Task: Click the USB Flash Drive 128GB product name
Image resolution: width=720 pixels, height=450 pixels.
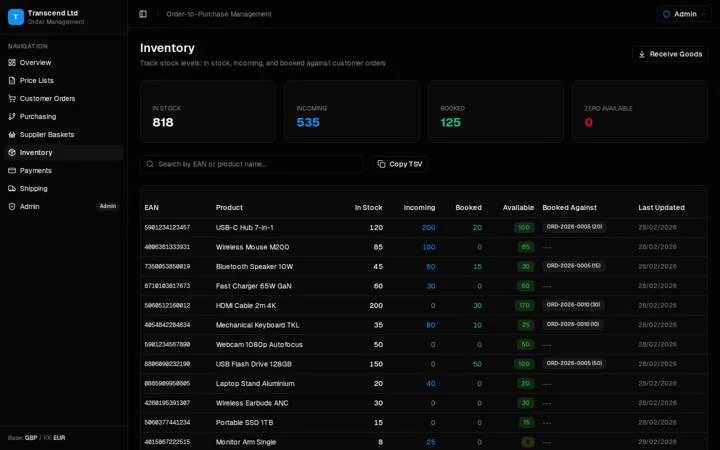Action: (x=253, y=364)
